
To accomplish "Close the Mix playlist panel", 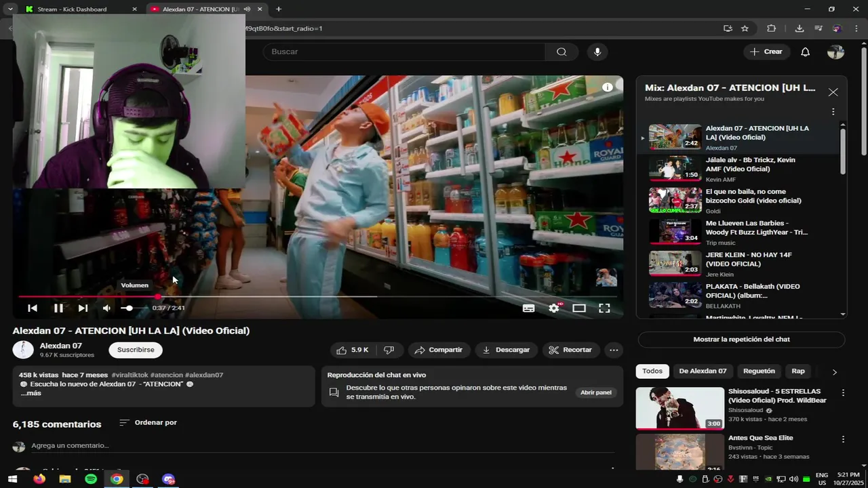I will tap(833, 92).
